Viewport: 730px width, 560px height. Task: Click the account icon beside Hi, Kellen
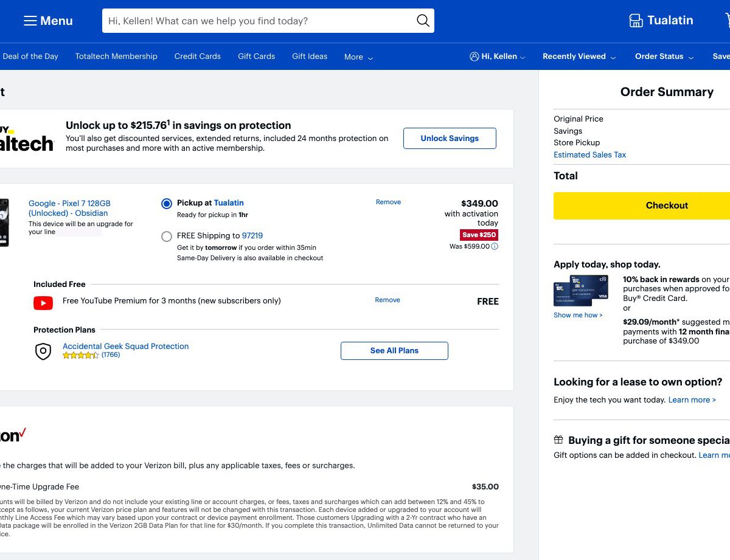point(474,57)
